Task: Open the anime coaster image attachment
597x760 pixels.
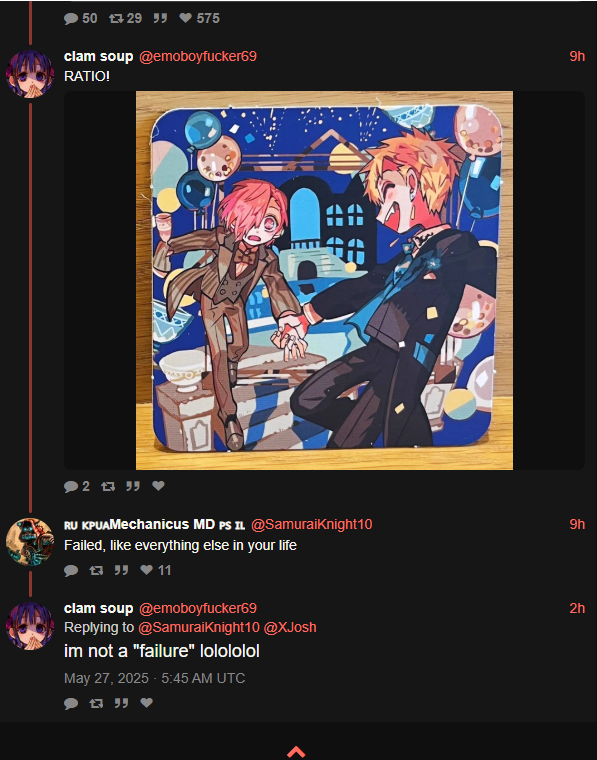Action: [324, 280]
